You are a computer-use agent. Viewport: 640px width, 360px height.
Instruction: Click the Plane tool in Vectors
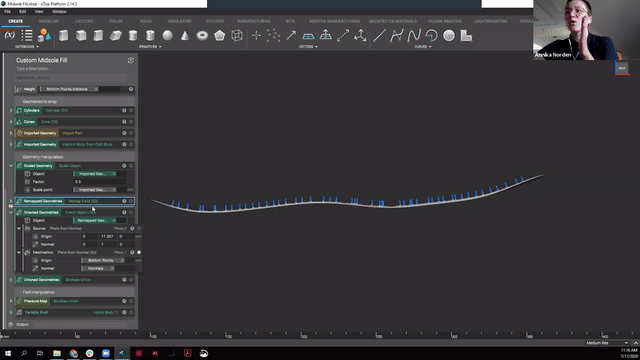click(x=308, y=36)
